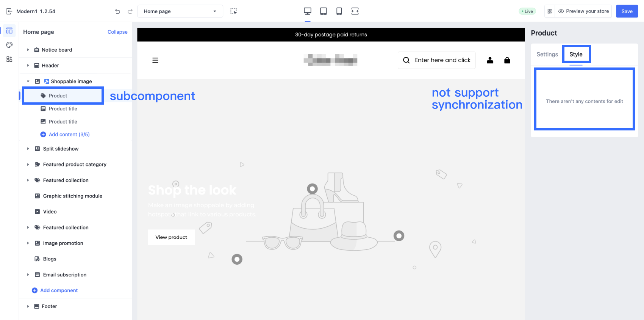Switch to desktop preview mode

coord(308,11)
